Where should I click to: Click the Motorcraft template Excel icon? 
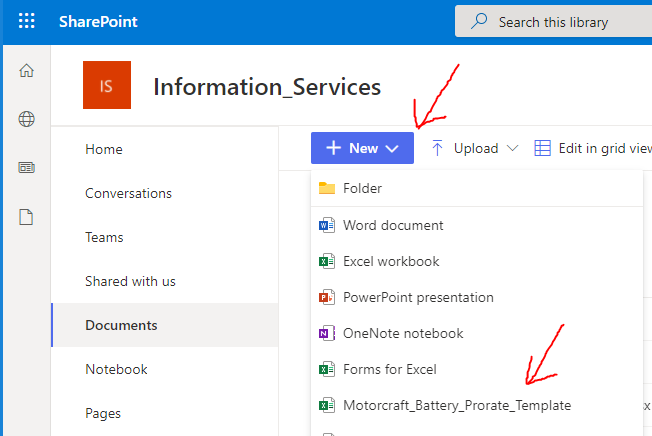point(327,405)
